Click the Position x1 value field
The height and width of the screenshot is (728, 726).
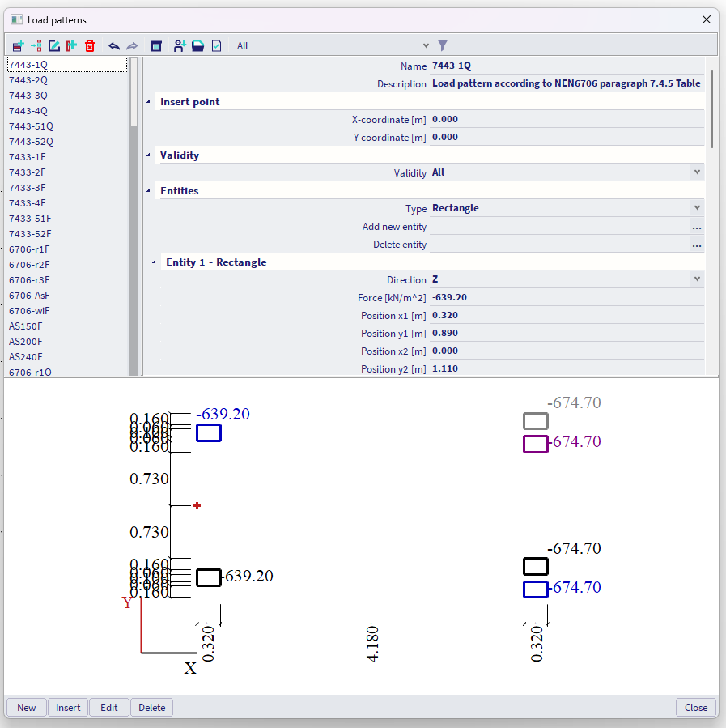[567, 315]
